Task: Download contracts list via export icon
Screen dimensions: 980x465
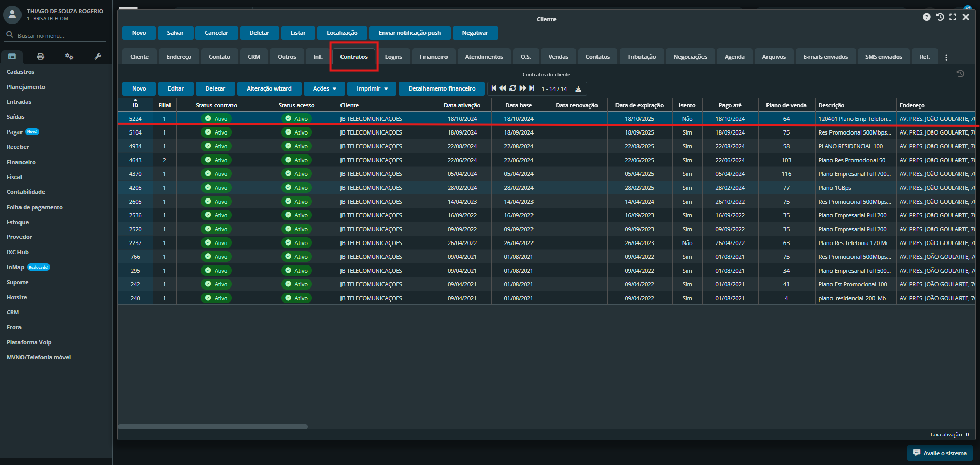Action: point(578,89)
